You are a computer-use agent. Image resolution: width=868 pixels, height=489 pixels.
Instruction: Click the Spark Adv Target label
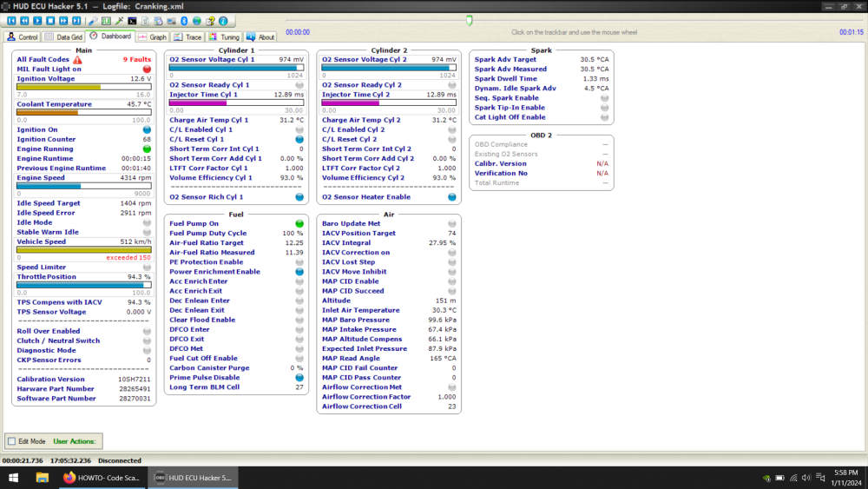pyautogui.click(x=505, y=60)
